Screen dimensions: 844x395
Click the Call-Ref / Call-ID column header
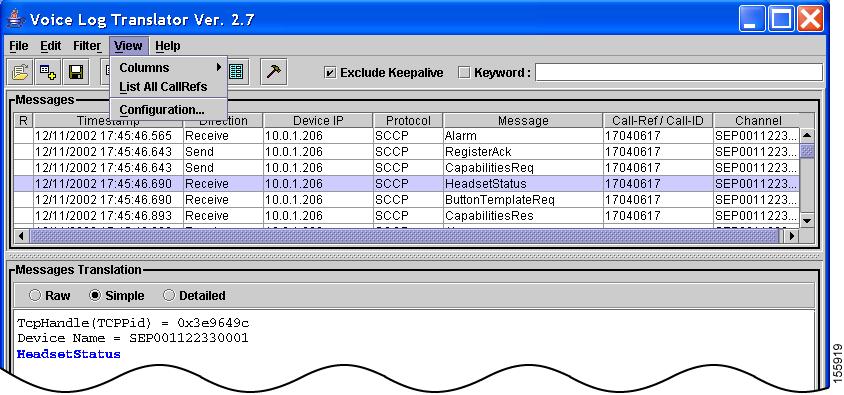pyautogui.click(x=658, y=121)
